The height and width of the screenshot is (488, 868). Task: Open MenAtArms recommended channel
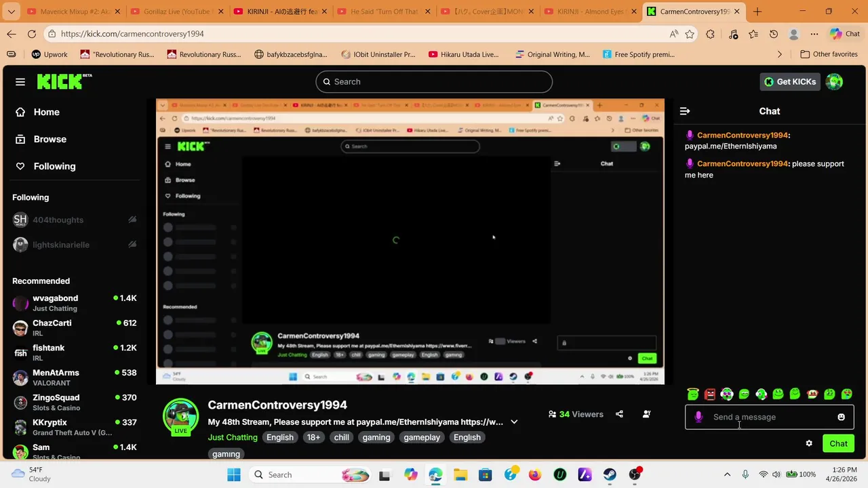75,378
